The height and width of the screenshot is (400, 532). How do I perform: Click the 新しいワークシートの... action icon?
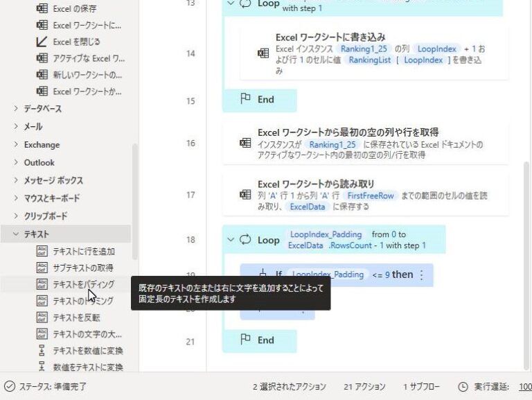pos(42,74)
